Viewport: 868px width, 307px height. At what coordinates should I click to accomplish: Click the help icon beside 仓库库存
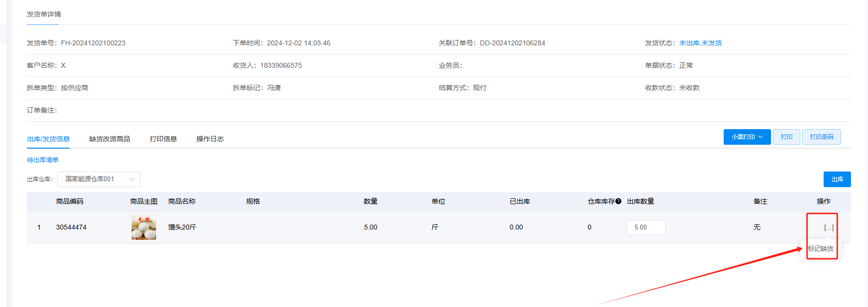point(618,201)
